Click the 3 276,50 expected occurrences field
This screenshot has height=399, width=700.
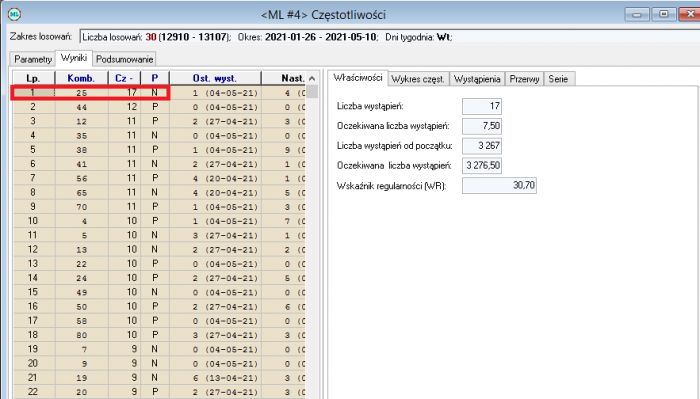[482, 166]
